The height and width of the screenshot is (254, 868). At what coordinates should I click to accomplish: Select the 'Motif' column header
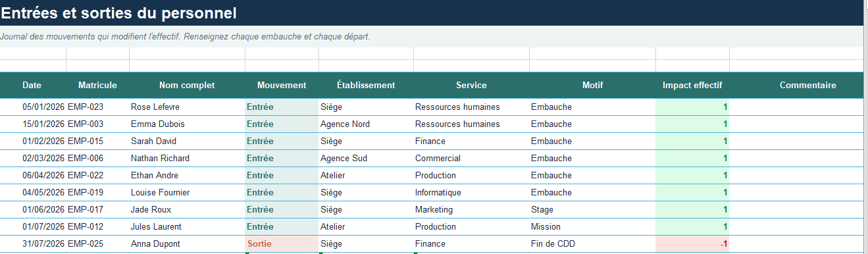592,85
